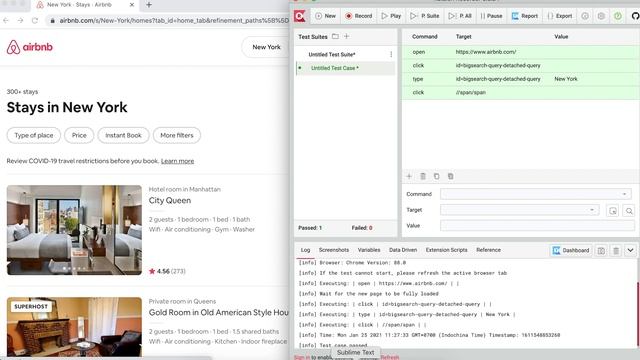The image size is (640, 360).
Task: Open the Learn more COVID-19 link
Action: click(x=178, y=161)
